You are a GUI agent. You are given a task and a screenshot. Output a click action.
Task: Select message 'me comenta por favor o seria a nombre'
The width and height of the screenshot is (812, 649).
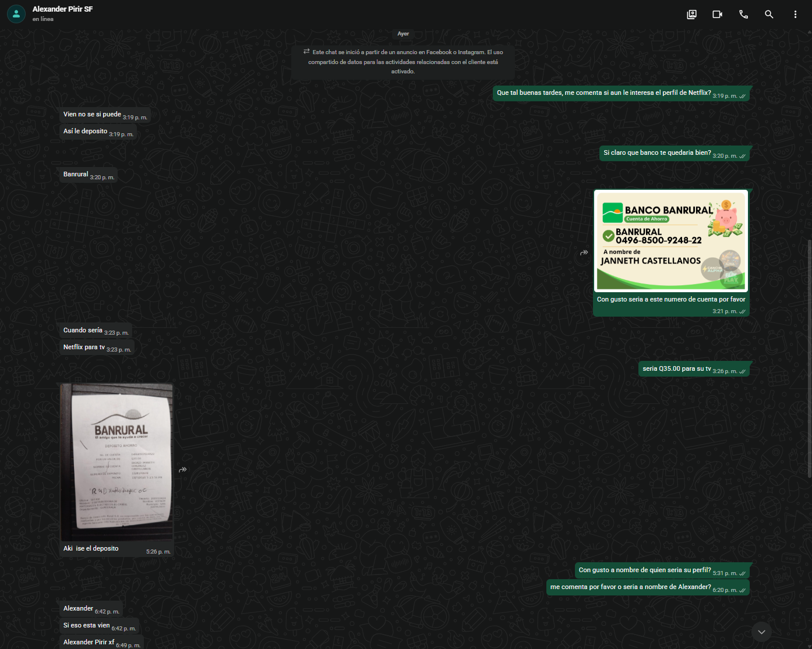click(x=648, y=587)
